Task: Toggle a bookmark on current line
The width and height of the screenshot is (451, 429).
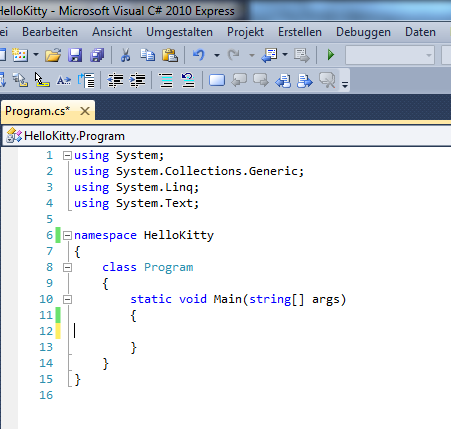Action: tap(217, 80)
